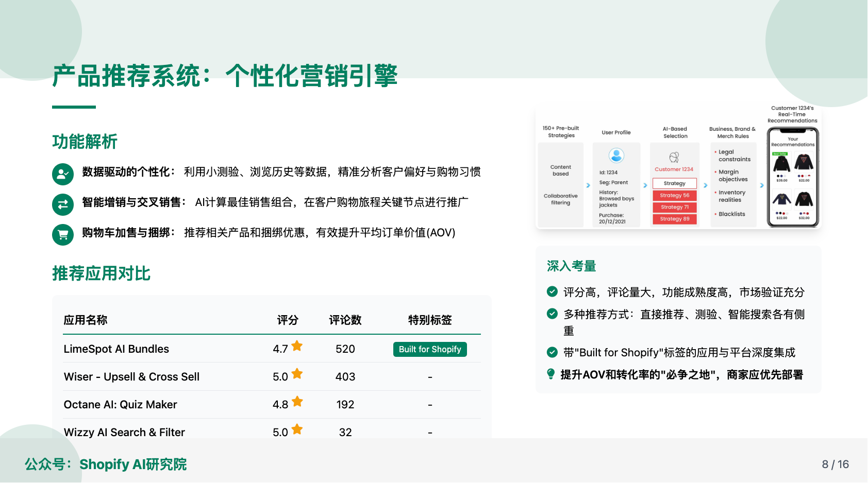Click Octane AI: Quiz Maker name
The height and width of the screenshot is (483, 868).
pyautogui.click(x=120, y=405)
